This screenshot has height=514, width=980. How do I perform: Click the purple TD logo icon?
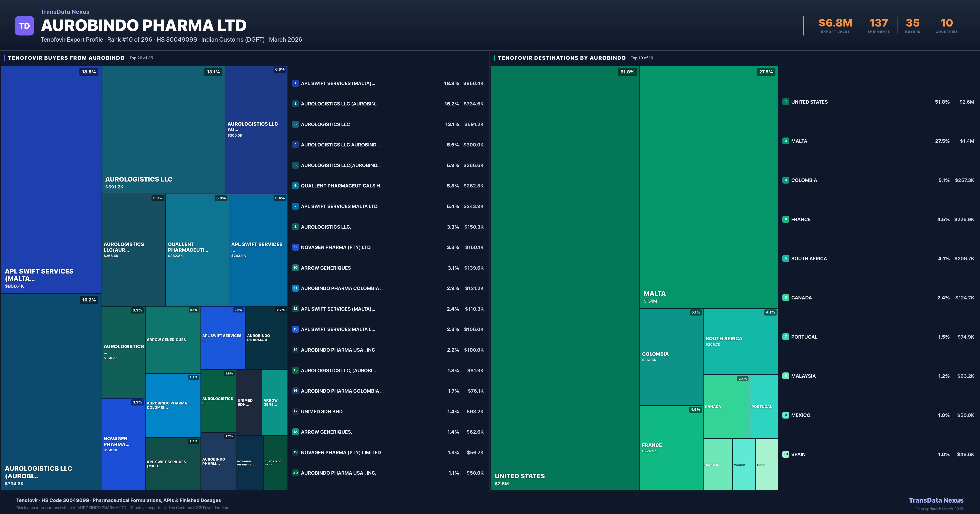24,26
